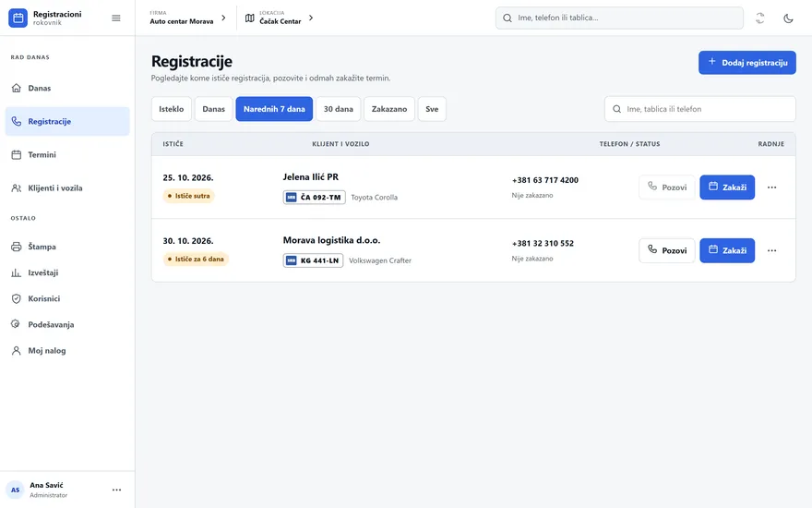Click client name Morava logistika d.o.o.

tap(331, 240)
